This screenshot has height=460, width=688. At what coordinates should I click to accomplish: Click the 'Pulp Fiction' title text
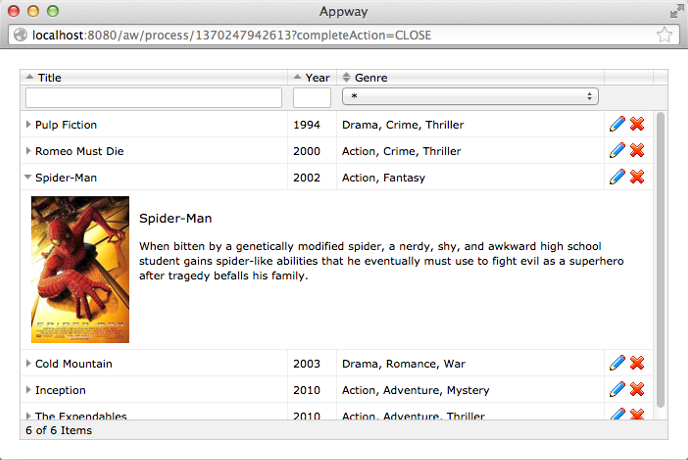pos(66,125)
